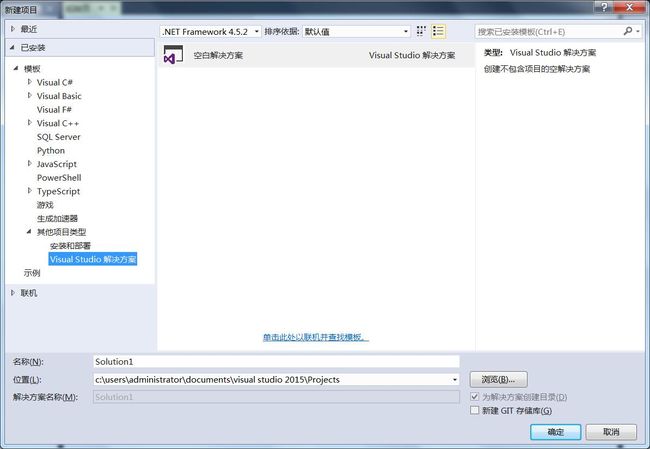Select 安装和部署 tree item

click(70, 245)
